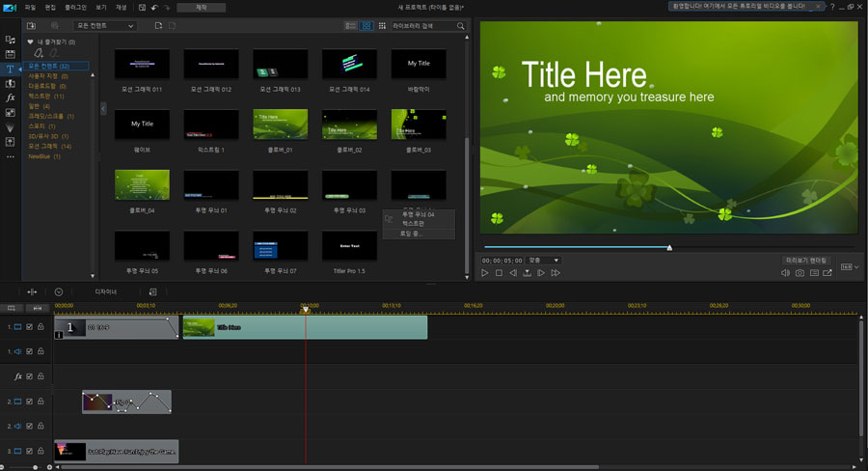This screenshot has height=471, width=868.
Task: Click the create new title template icon
Action: point(158,25)
